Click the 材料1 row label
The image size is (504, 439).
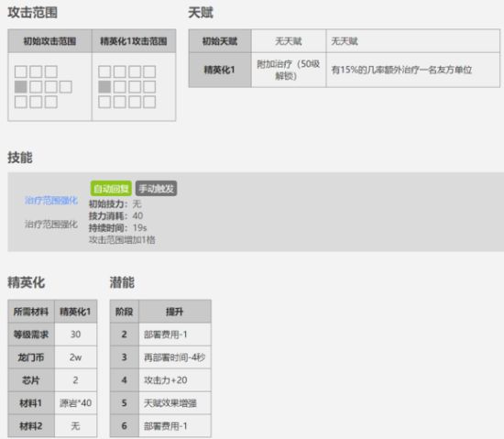tap(31, 403)
